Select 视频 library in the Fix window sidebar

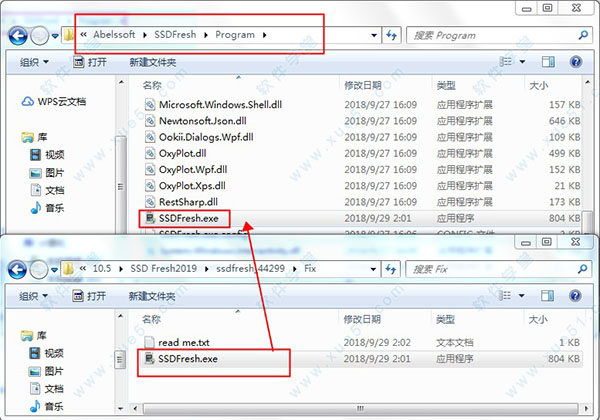point(53,353)
